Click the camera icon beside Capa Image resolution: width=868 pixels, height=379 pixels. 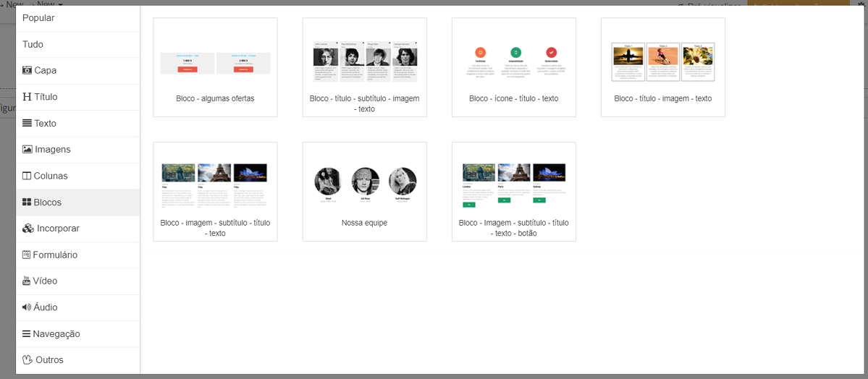tap(27, 71)
